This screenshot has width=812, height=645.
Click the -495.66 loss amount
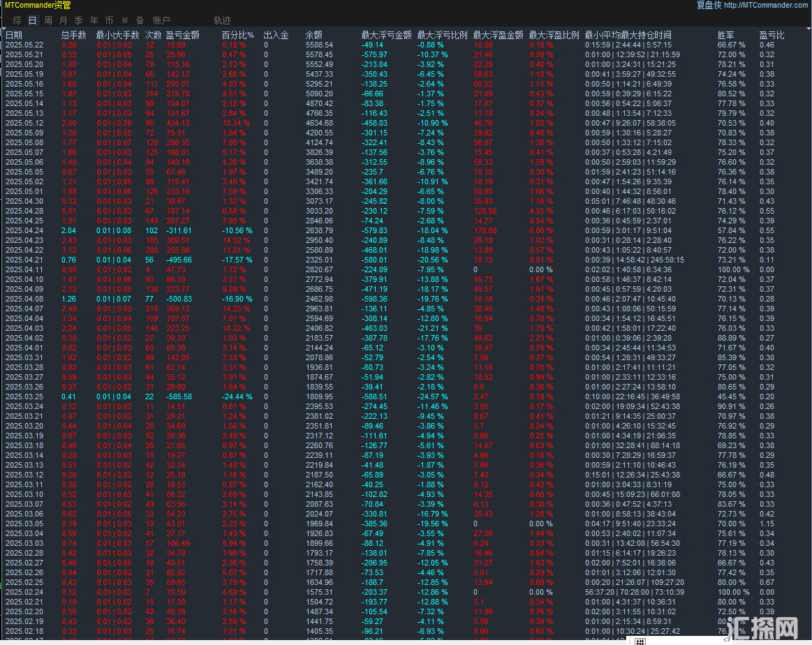179,260
